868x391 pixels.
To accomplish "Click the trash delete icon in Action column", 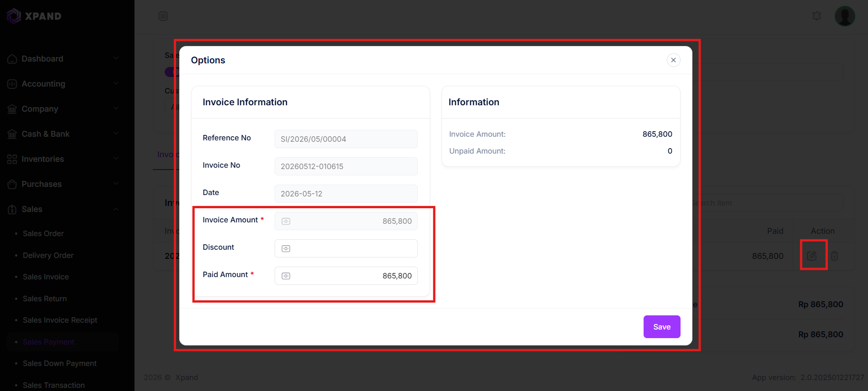I will pos(834,256).
